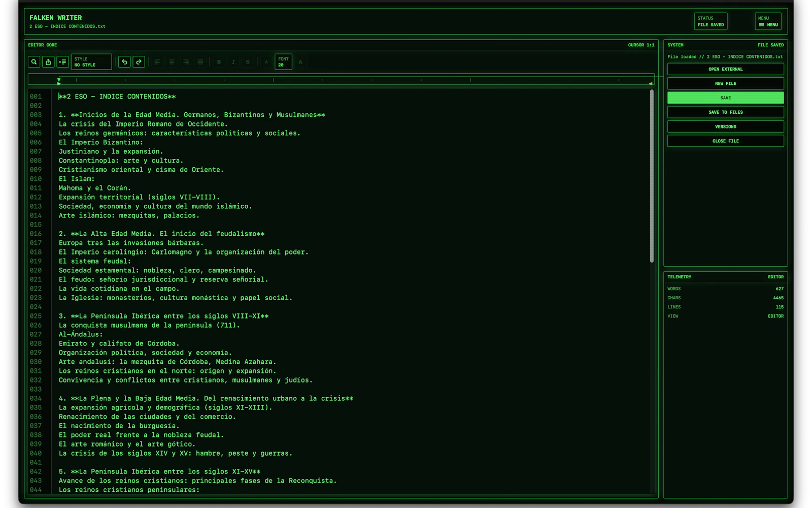This screenshot has width=812, height=508.
Task: Toggle strikethrough formatting
Action: pyautogui.click(x=248, y=62)
